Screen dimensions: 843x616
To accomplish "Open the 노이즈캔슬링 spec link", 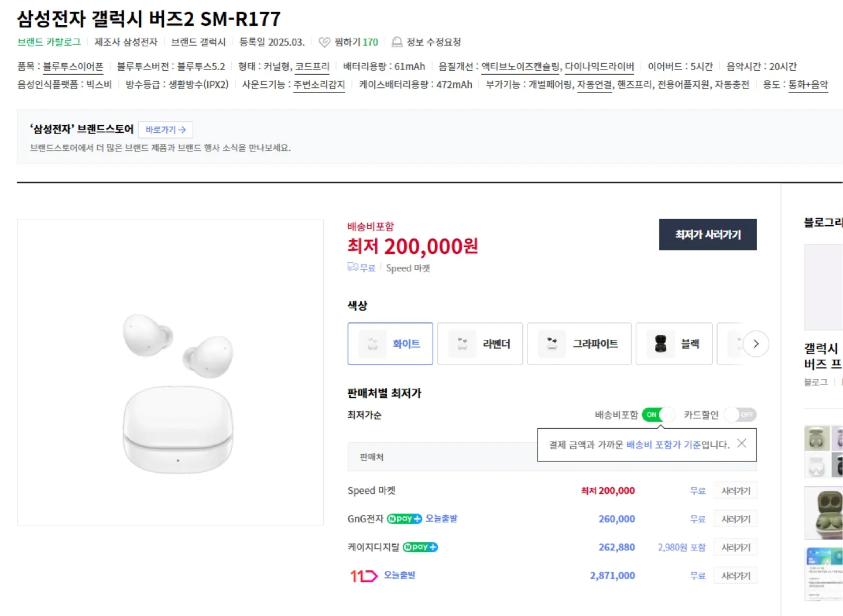I will click(521, 67).
